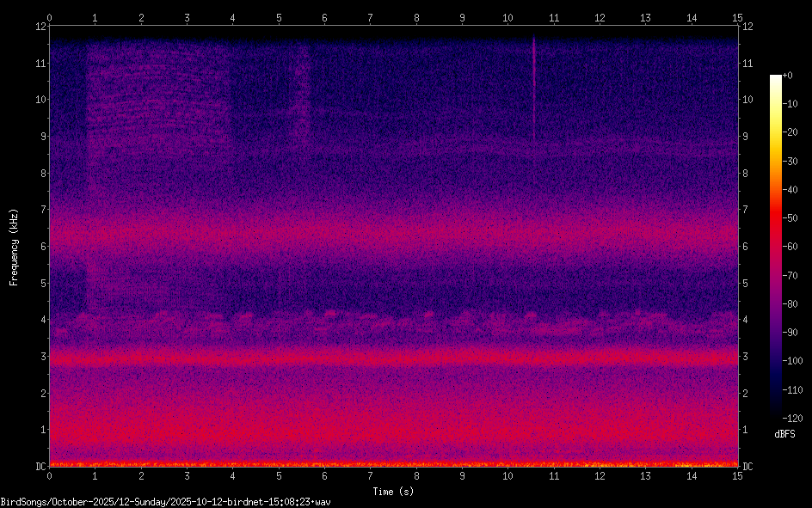Click the 12 kHz label on left axis
812x508 pixels.
click(40, 25)
